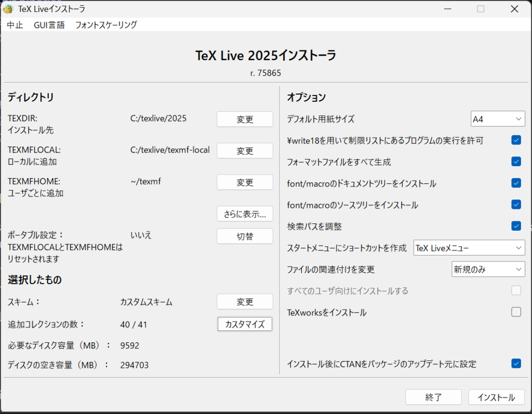
Task: Click 変更 button for TEXDIR install path
Action: point(245,119)
